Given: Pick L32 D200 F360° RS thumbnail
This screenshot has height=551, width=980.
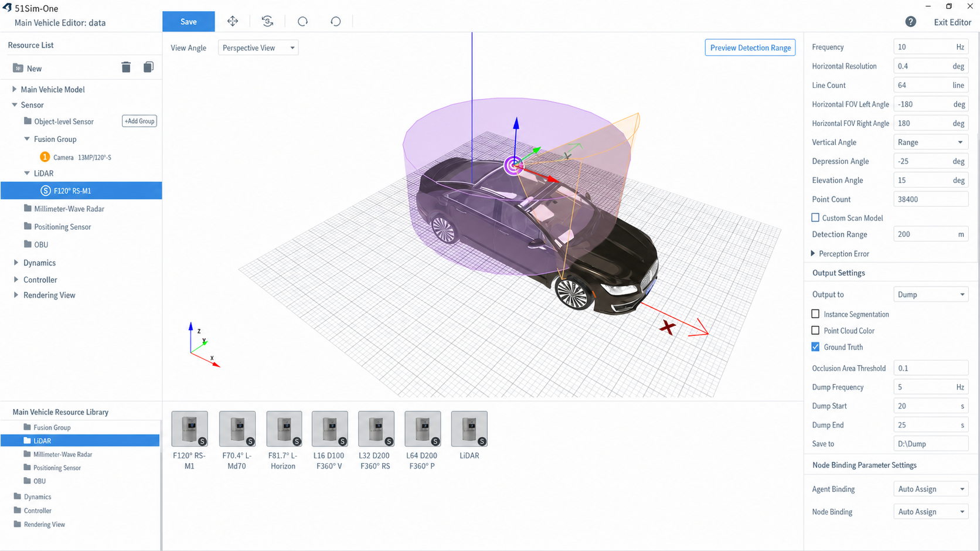Looking at the screenshot, I should coord(376,428).
